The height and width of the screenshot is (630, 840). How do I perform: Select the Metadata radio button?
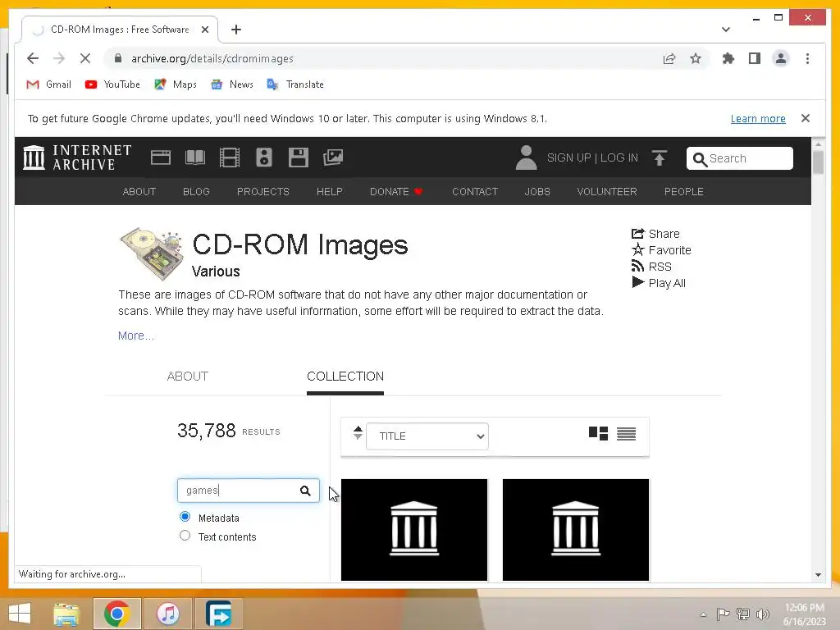click(185, 517)
